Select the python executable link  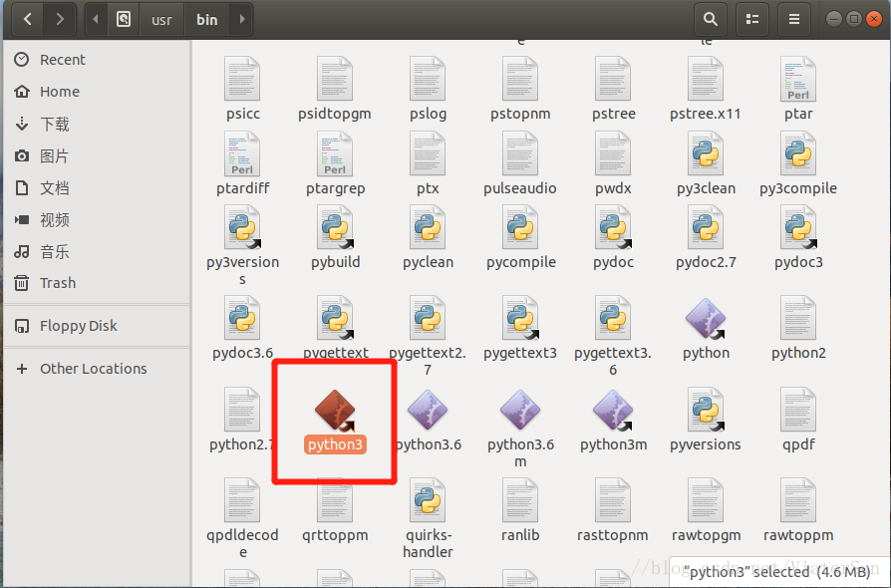tap(706, 328)
